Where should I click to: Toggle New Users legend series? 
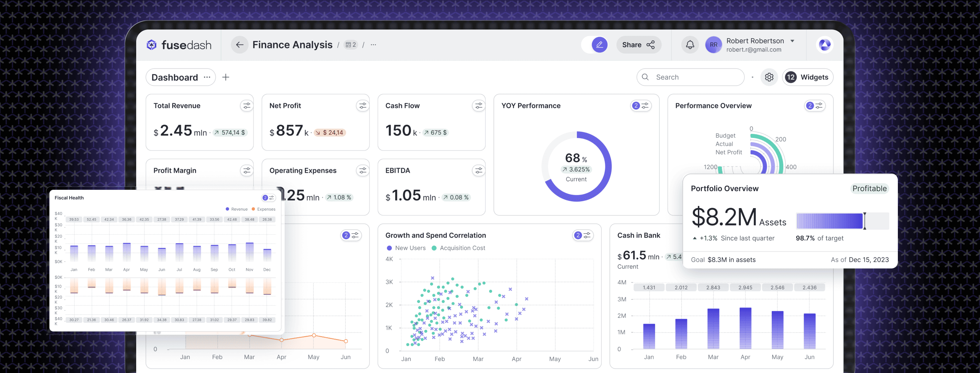coord(406,248)
